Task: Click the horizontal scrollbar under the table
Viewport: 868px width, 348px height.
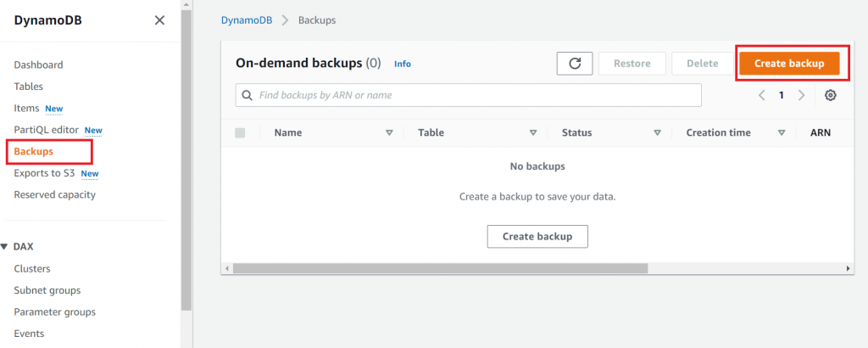Action: 440,268
